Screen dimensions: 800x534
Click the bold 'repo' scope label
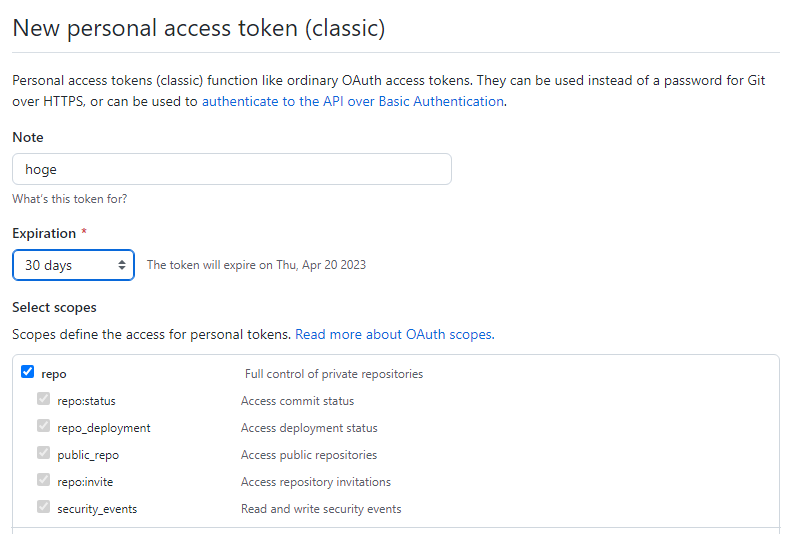pyautogui.click(x=54, y=374)
